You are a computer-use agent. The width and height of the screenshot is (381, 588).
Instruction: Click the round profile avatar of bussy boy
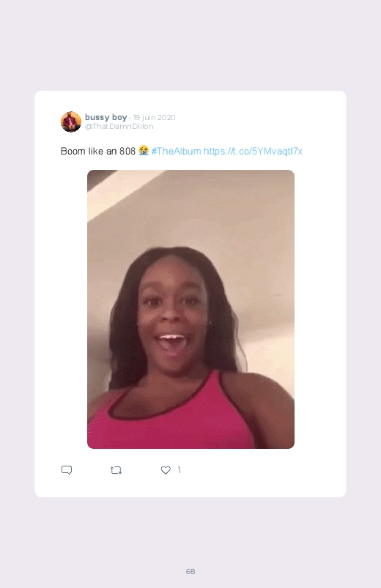coord(71,122)
